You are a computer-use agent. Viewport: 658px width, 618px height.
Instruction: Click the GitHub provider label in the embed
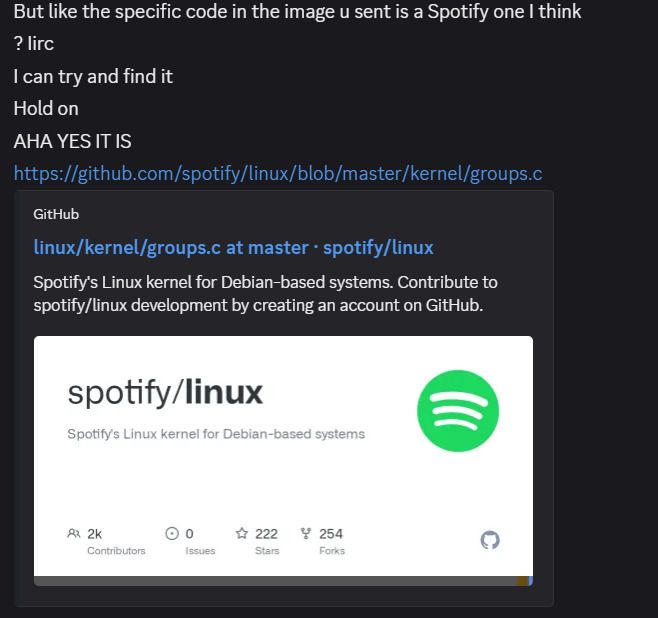point(56,214)
